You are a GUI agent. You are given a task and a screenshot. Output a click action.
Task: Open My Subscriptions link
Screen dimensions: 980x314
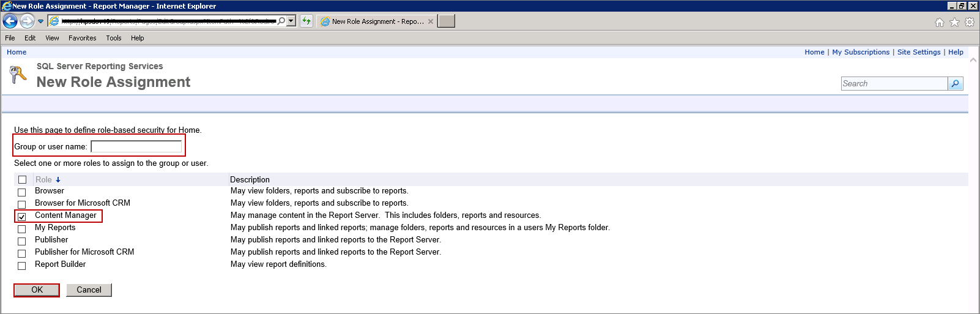tap(861, 52)
